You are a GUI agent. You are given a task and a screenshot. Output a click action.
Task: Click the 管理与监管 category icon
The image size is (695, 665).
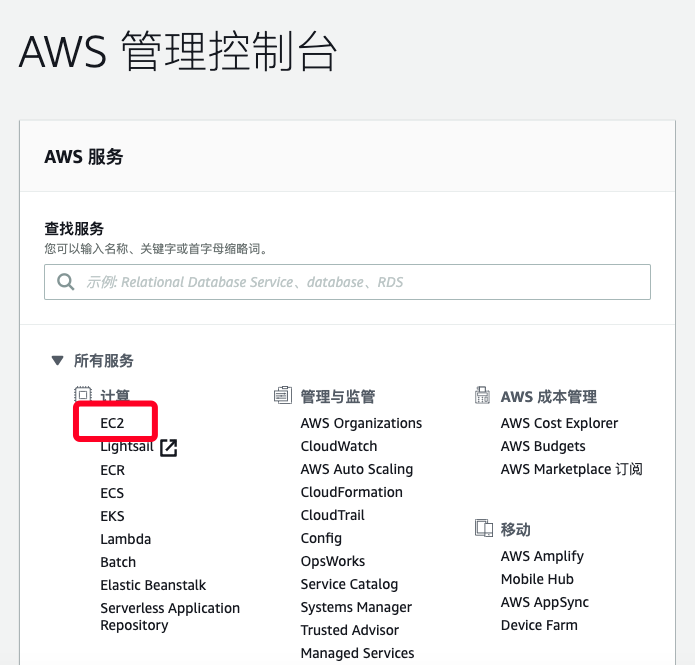pos(283,395)
